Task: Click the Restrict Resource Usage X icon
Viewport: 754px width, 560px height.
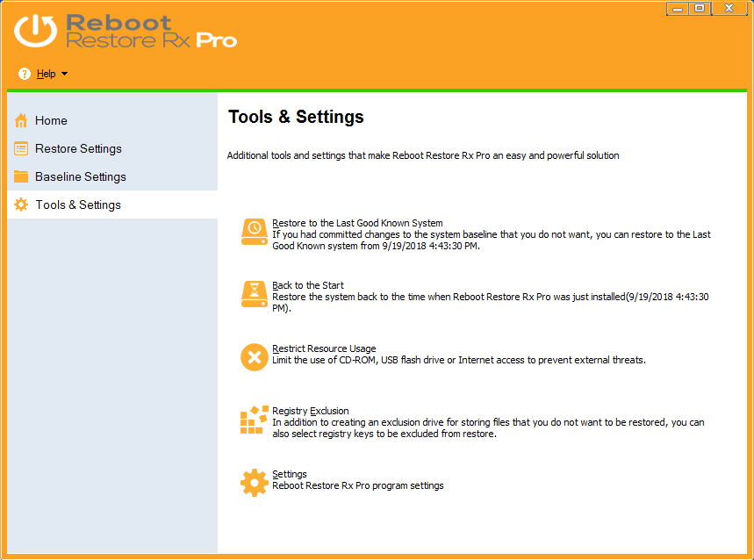Action: (x=255, y=357)
